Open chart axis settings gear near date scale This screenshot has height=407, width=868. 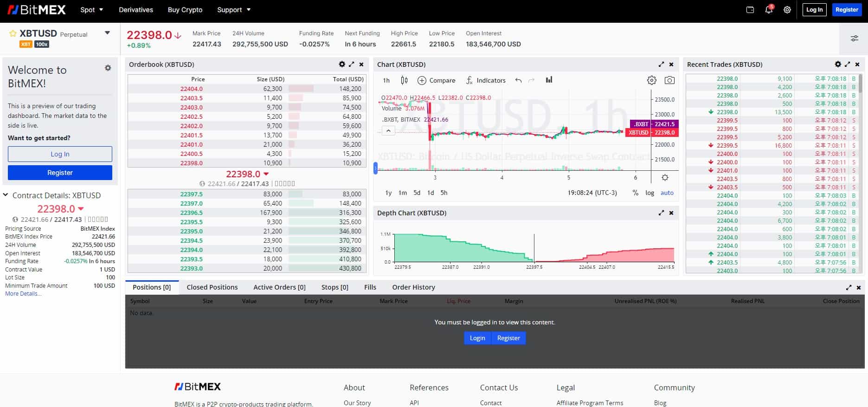pyautogui.click(x=665, y=178)
